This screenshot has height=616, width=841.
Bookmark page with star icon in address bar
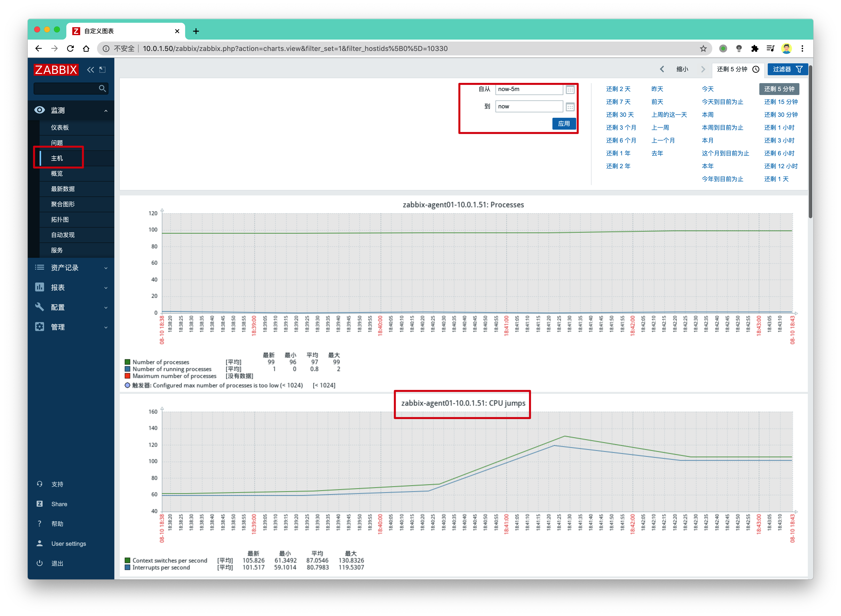[703, 48]
